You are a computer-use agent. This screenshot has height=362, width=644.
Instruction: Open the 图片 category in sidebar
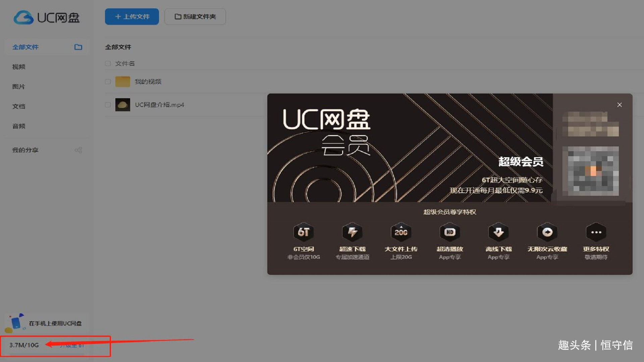(19, 86)
